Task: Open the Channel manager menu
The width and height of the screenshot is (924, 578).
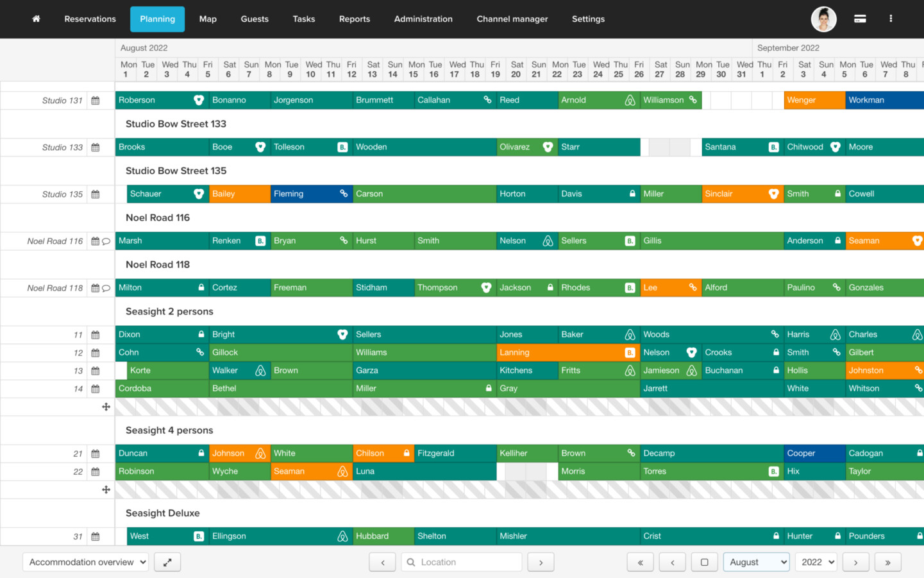Action: [512, 19]
